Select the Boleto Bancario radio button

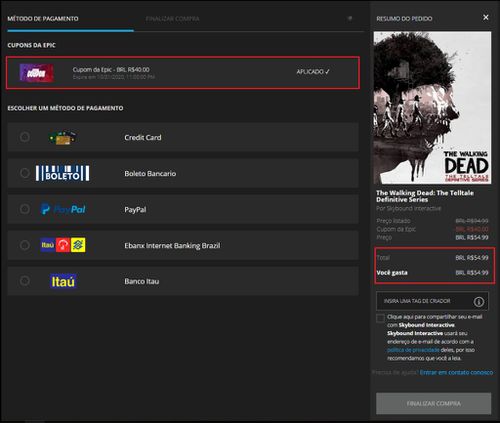point(25,173)
